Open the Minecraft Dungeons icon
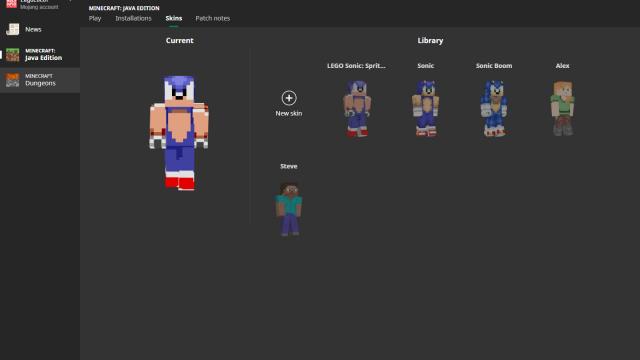The width and height of the screenshot is (640, 360). point(13,80)
